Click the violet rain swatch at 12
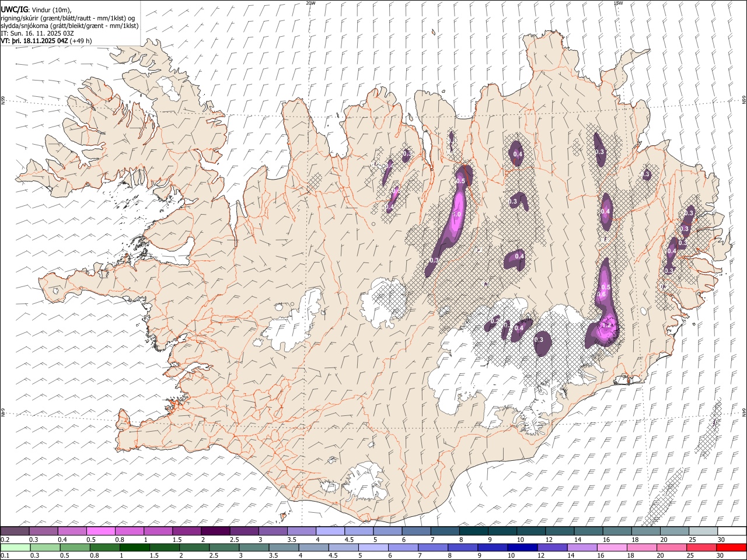This screenshot has width=747, height=560. coord(552,547)
